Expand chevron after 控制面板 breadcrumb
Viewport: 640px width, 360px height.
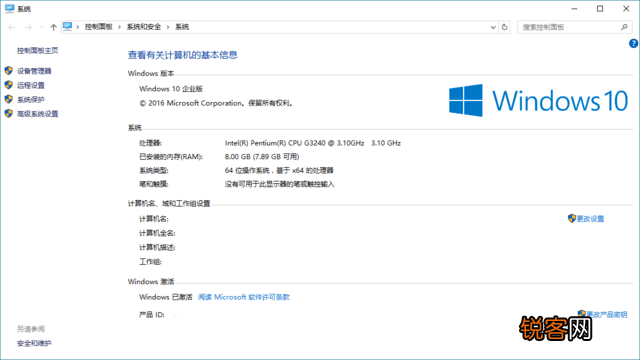[119, 27]
